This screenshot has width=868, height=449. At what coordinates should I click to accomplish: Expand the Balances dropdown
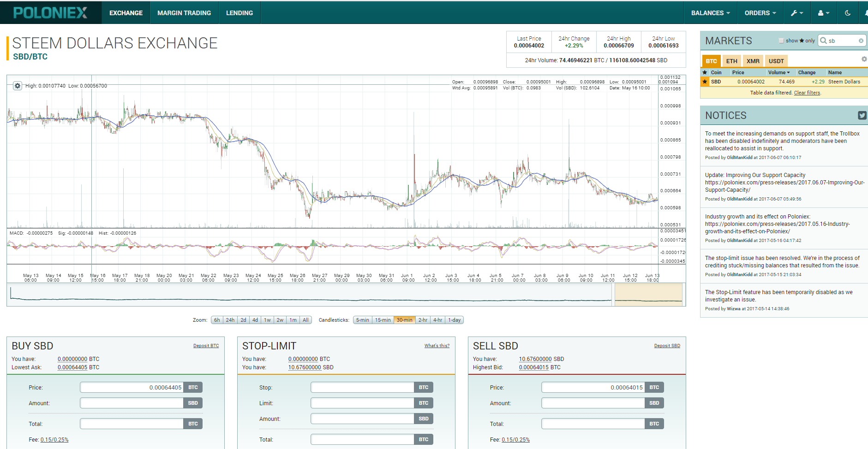[x=710, y=13]
